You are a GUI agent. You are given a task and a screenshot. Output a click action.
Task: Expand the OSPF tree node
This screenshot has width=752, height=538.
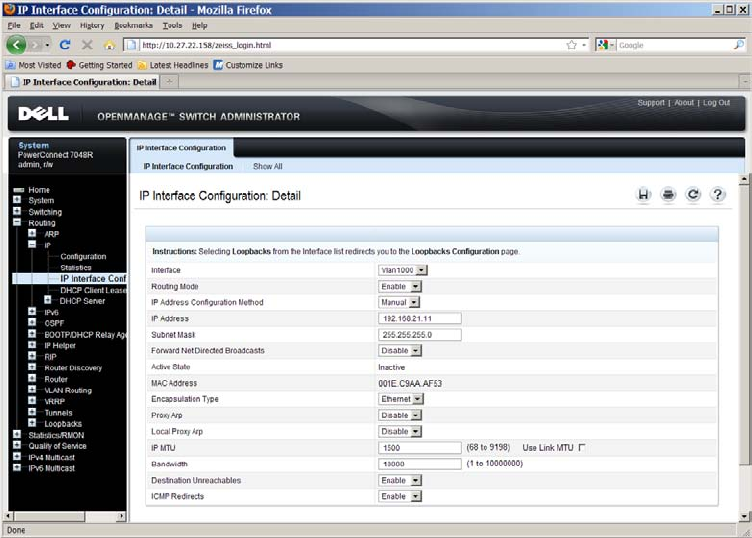32,323
